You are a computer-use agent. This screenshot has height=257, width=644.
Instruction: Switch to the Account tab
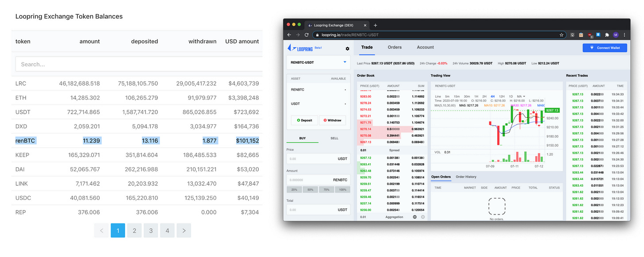425,47
